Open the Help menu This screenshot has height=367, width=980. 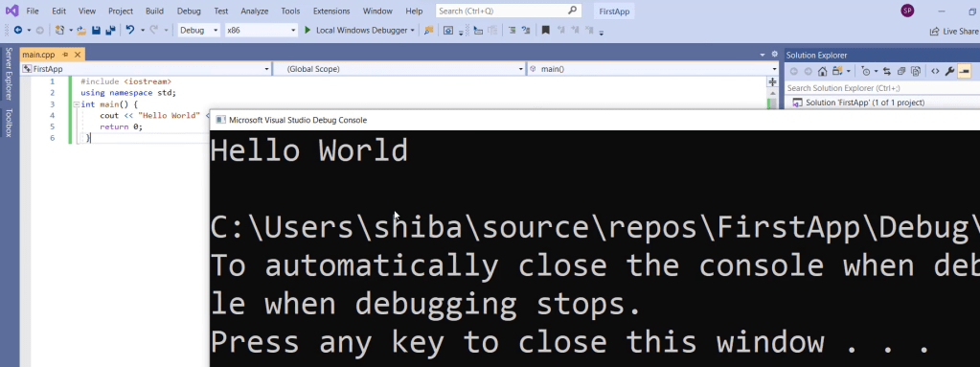(x=414, y=11)
